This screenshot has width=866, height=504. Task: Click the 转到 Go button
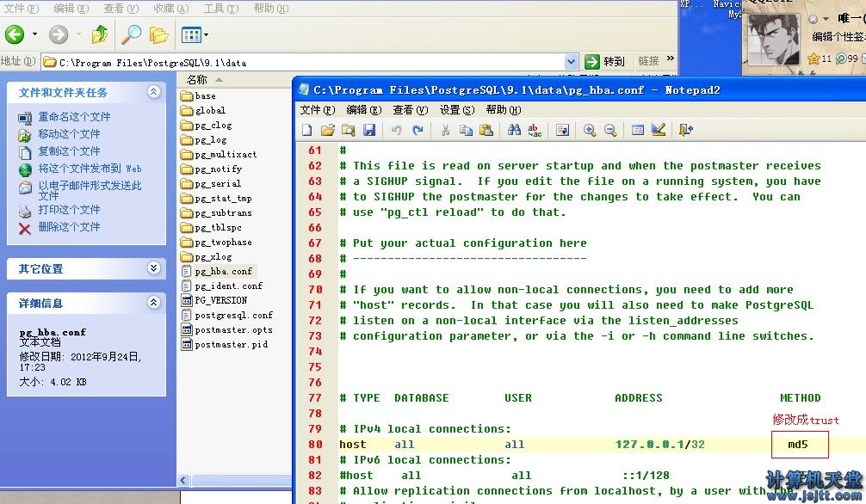(605, 61)
